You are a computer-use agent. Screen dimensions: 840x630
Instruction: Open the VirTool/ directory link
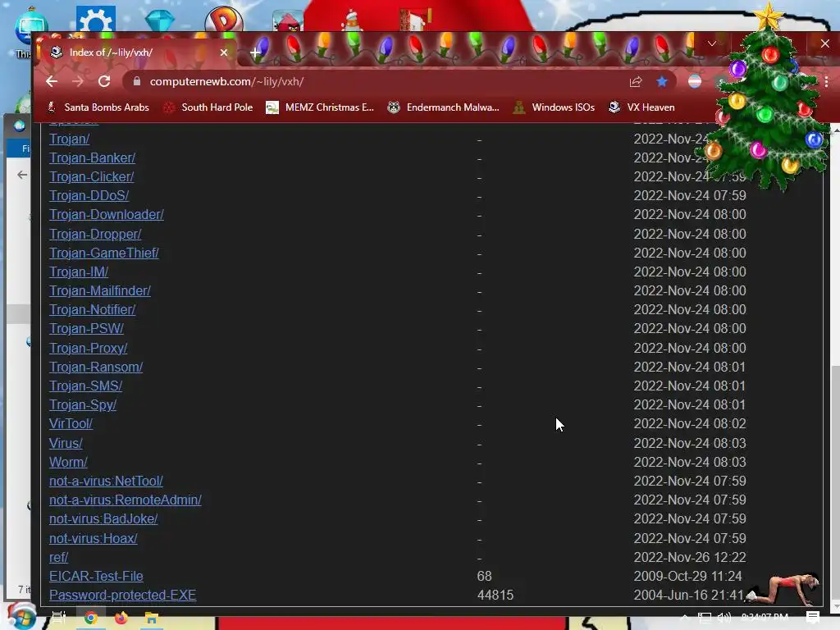pyautogui.click(x=71, y=423)
